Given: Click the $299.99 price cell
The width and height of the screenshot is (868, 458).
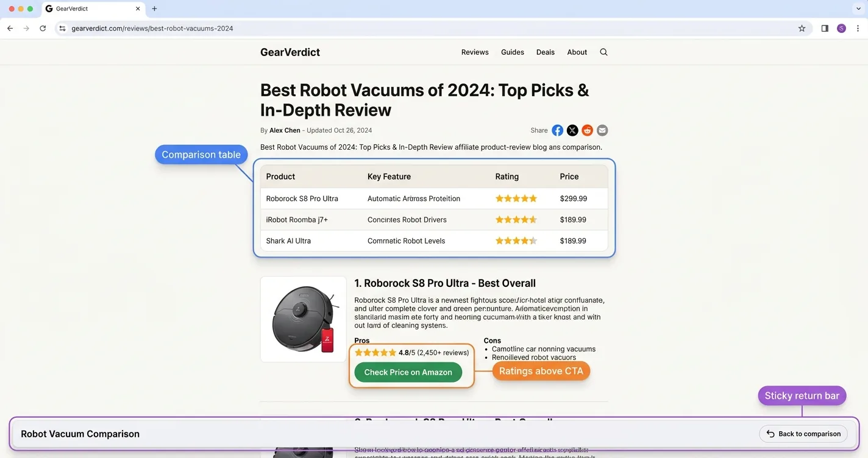Looking at the screenshot, I should pos(574,199).
